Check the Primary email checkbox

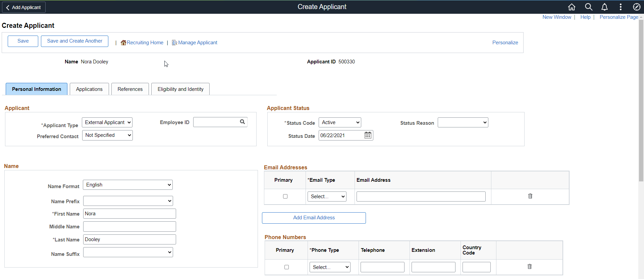[285, 196]
